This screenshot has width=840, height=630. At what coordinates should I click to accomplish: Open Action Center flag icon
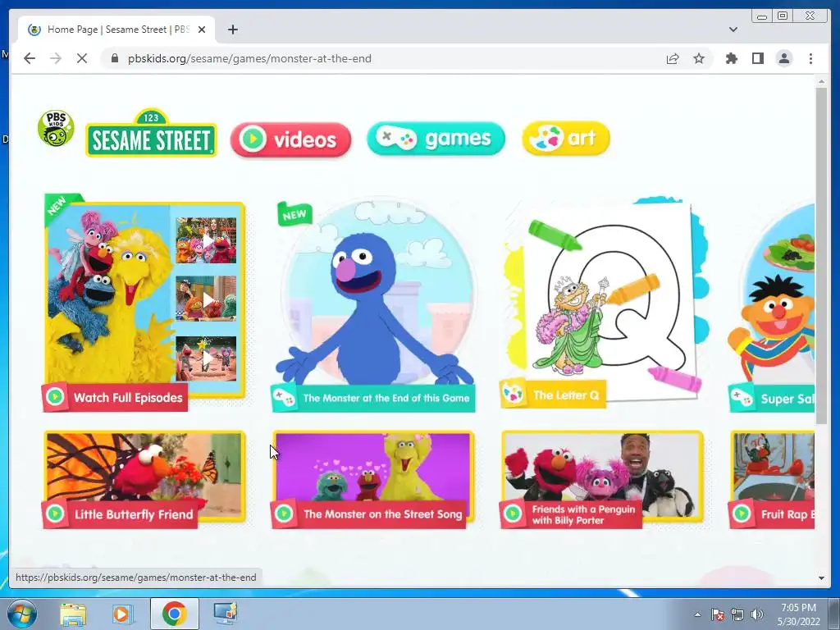[718, 614]
